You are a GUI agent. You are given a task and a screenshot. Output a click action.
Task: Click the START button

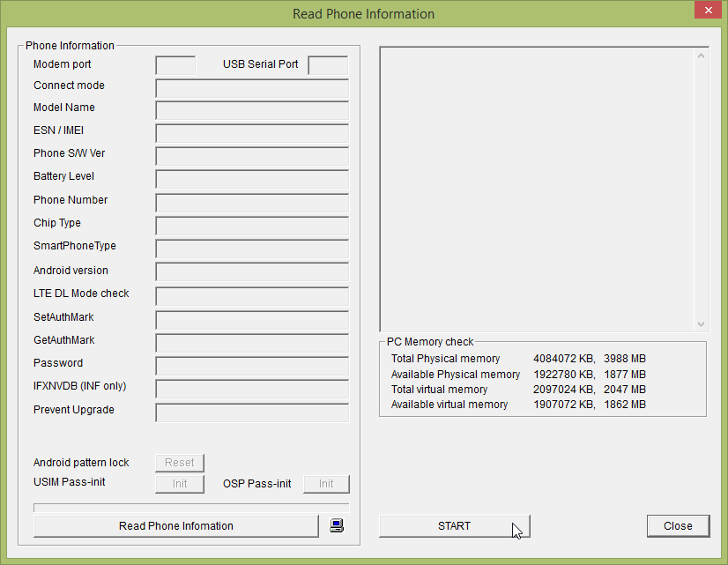tap(454, 526)
